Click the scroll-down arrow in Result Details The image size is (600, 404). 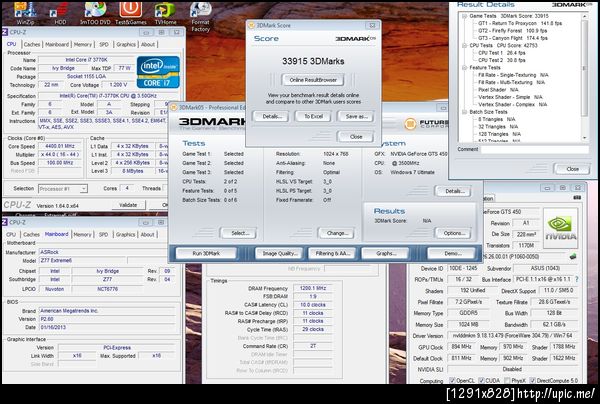tap(584, 138)
